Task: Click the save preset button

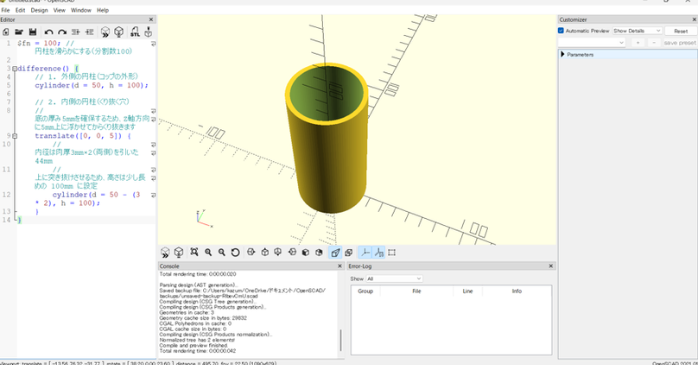Action: click(x=679, y=43)
